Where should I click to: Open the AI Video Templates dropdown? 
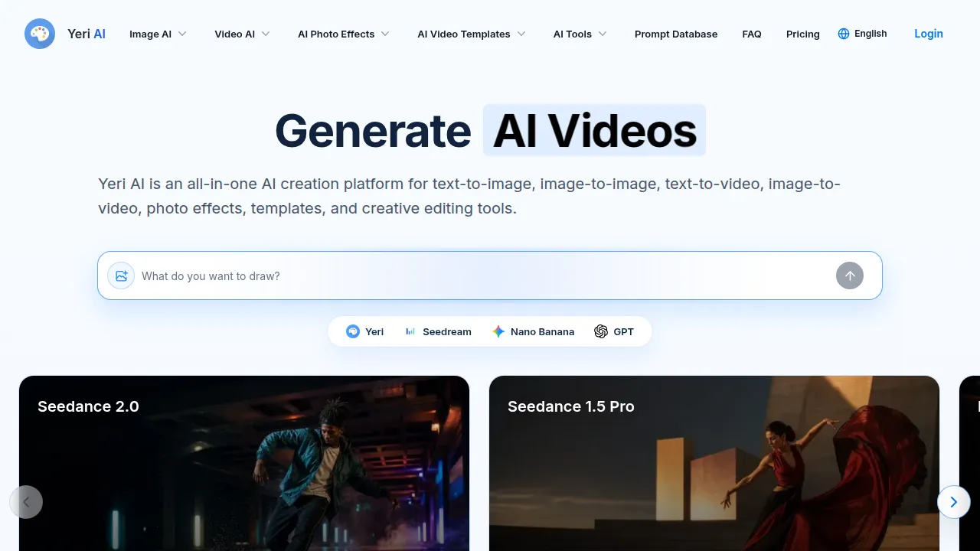[472, 34]
